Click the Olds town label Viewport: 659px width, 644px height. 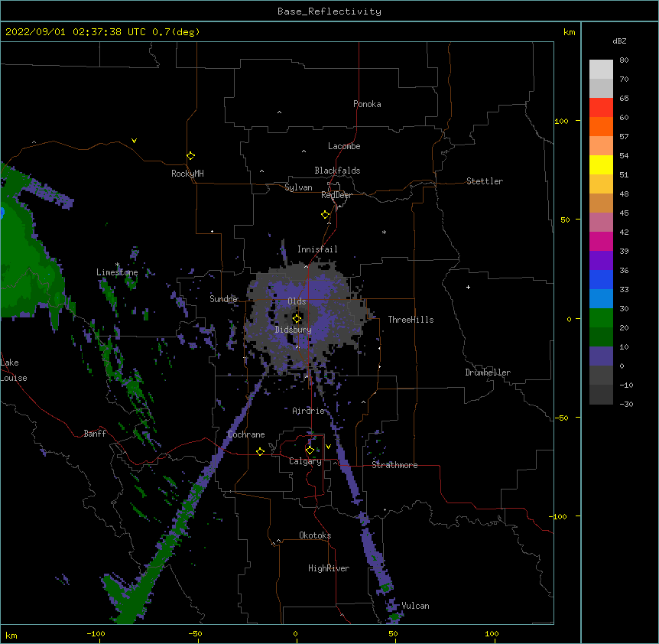click(297, 301)
